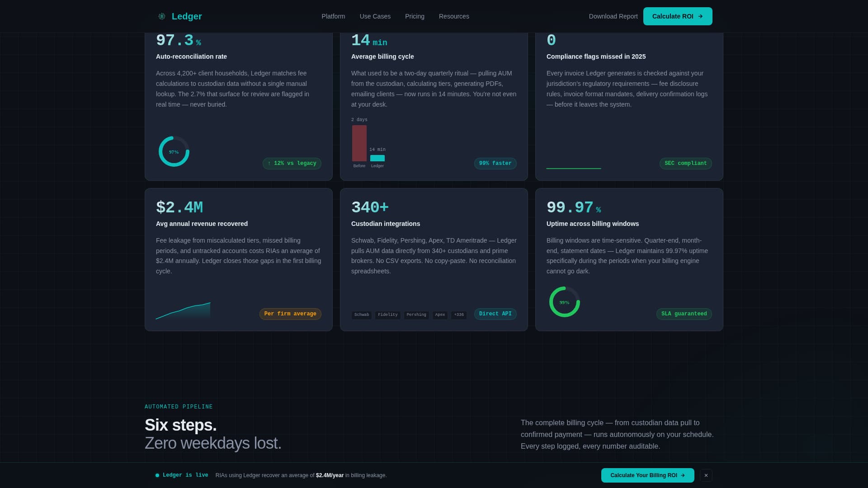
Task: Click the 'AUTOMATED PIPELINE' section label
Action: tap(179, 407)
